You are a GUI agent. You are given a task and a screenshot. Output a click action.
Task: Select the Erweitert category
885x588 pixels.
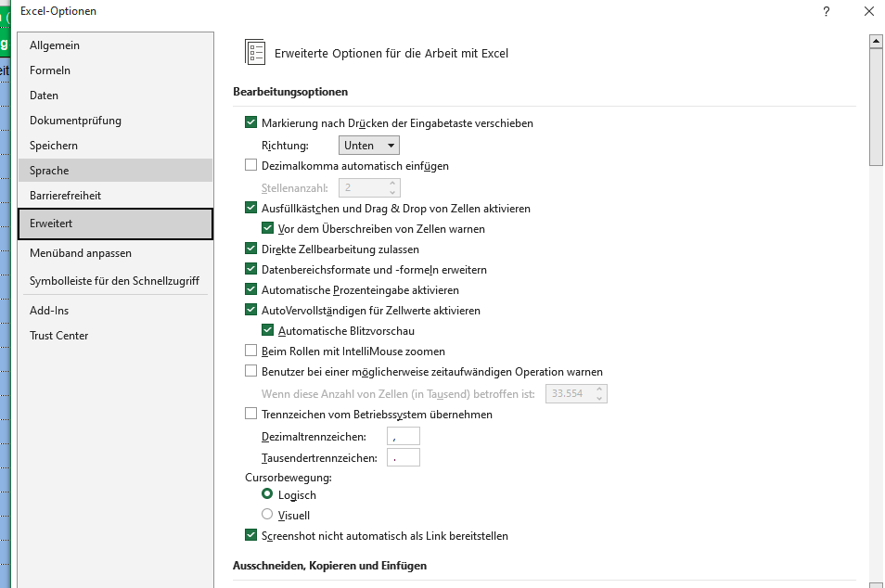click(115, 224)
